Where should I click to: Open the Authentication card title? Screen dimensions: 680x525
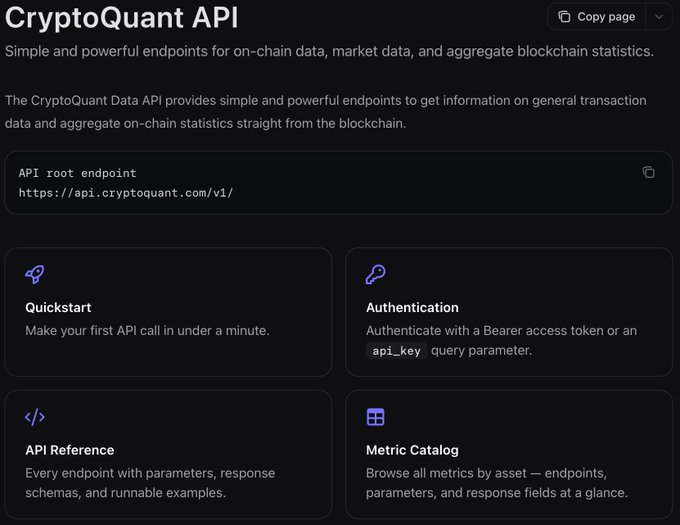click(412, 307)
